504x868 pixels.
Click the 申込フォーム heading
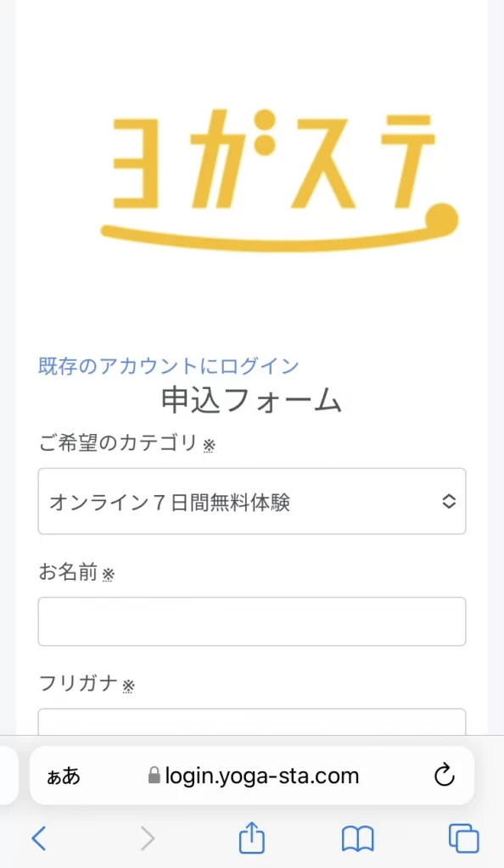(x=252, y=400)
